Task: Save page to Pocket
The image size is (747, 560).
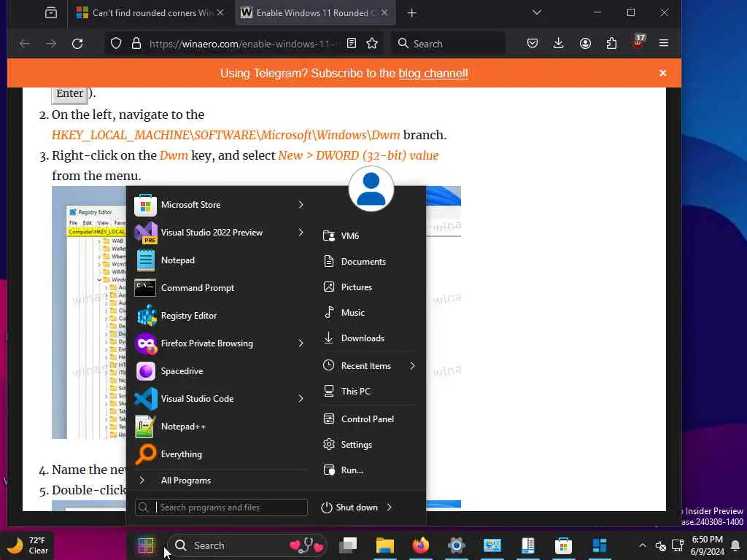Action: [533, 43]
